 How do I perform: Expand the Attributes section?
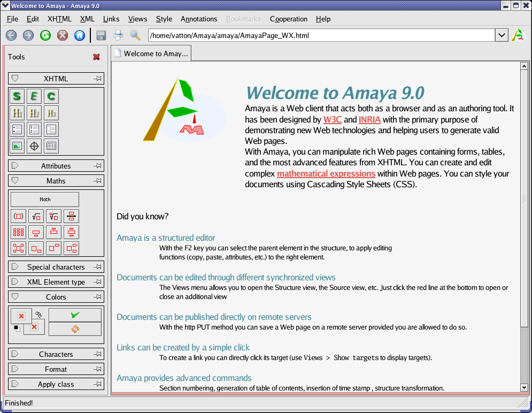point(15,166)
